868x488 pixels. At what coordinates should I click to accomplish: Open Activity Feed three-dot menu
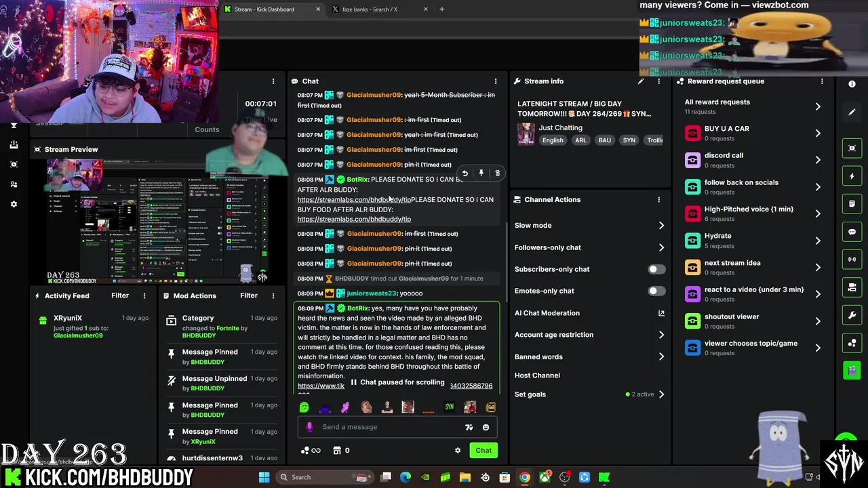coord(144,296)
